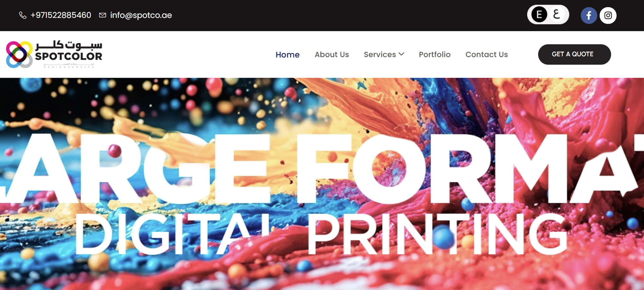Open the About Us page
Viewport: 644px width, 290px height.
332,54
